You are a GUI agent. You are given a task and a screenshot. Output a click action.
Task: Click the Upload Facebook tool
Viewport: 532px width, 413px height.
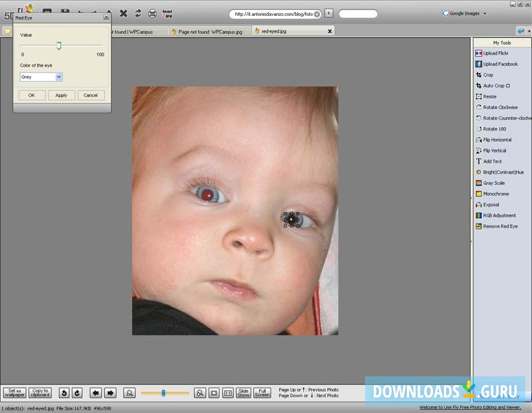[499, 65]
